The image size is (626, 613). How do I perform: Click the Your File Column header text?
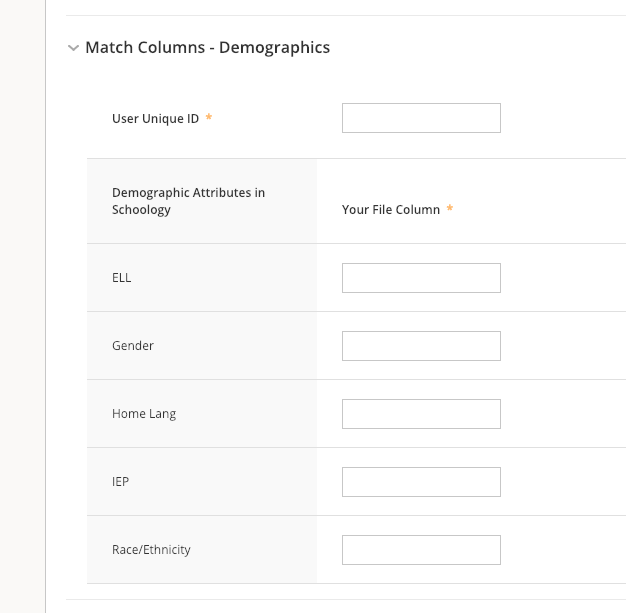[390, 210]
